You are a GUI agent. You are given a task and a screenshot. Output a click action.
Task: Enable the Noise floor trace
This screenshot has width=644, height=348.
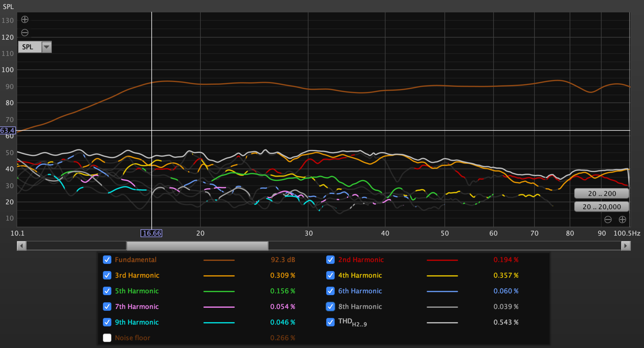pyautogui.click(x=107, y=338)
